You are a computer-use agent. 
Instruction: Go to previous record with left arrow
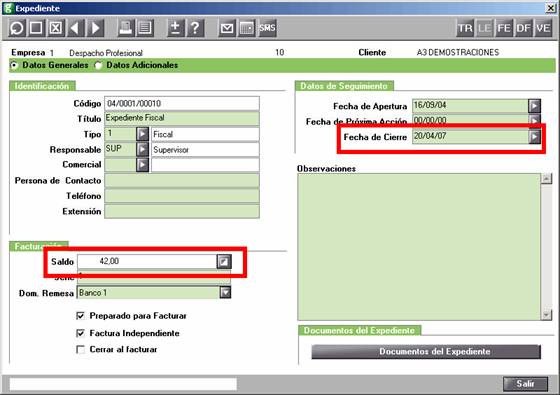[x=76, y=28]
